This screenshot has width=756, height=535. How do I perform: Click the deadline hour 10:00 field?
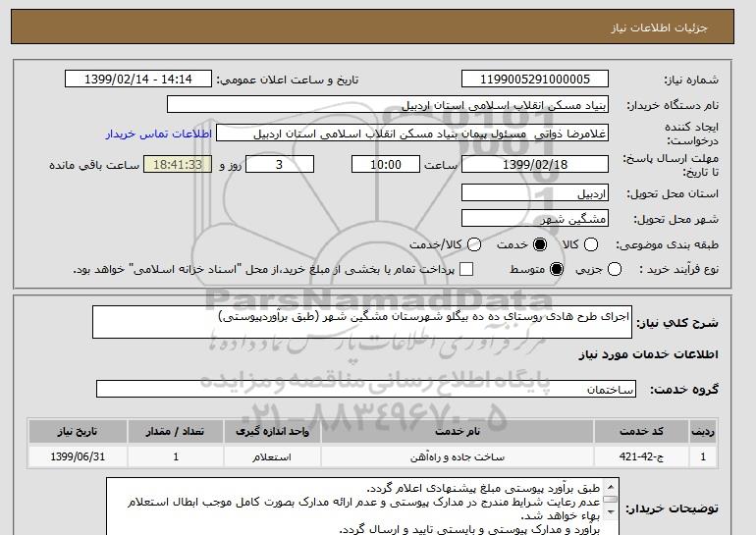[x=386, y=164]
